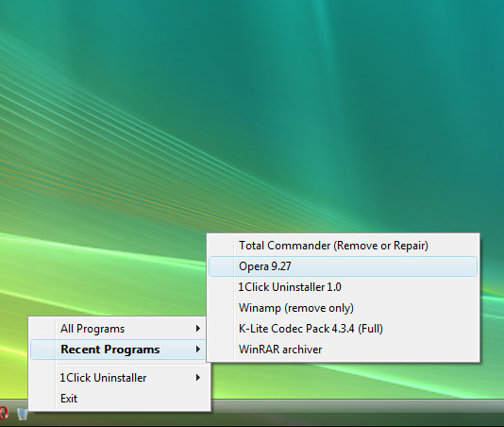This screenshot has width=504, height=427.
Task: Select the Recent Programs menu entry
Action: pos(119,350)
